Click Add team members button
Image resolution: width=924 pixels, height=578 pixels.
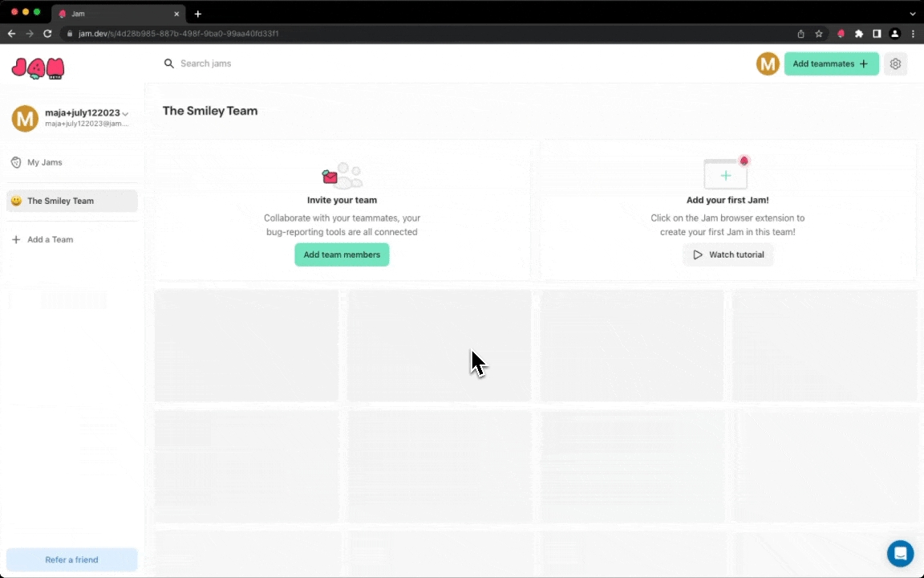point(342,254)
